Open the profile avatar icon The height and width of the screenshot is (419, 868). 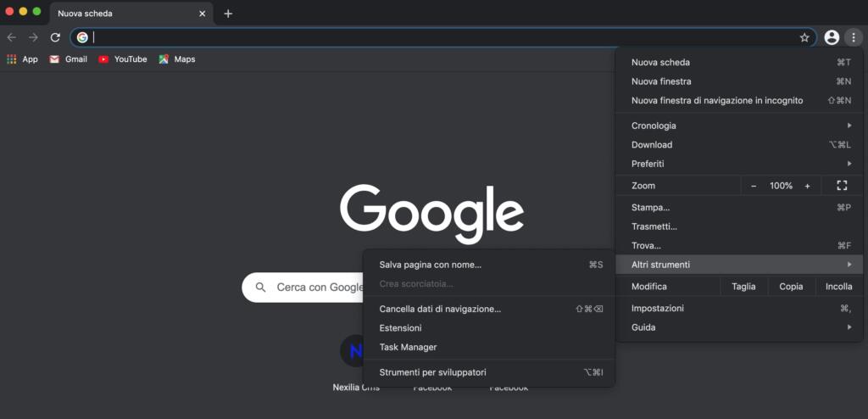click(832, 37)
